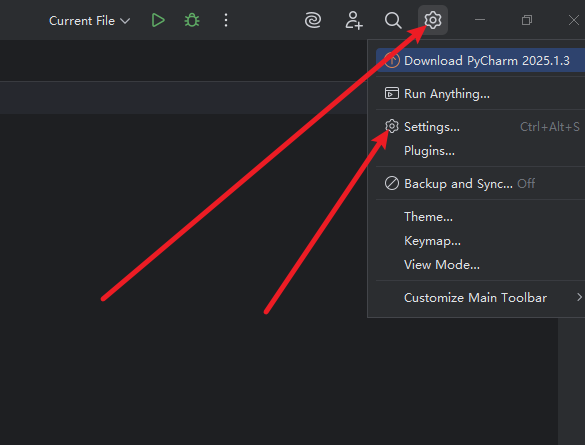Open Keymap... from the menu
This screenshot has width=585, height=445.
pos(481,241)
